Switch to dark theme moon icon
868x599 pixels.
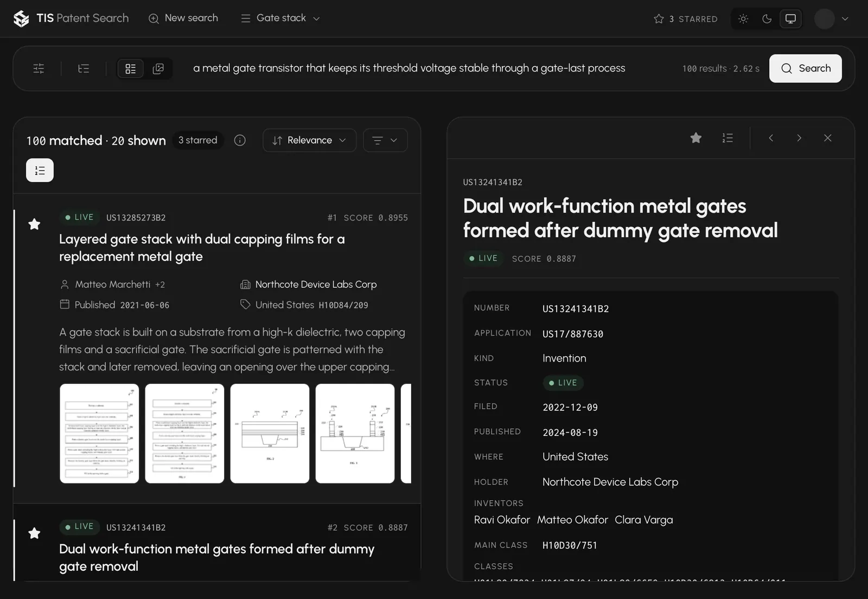click(x=767, y=19)
